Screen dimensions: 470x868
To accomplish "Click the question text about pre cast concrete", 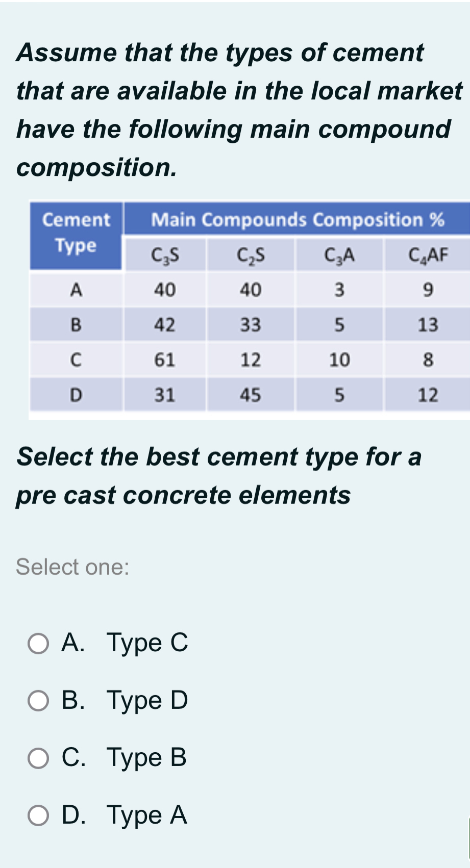I will (218, 474).
